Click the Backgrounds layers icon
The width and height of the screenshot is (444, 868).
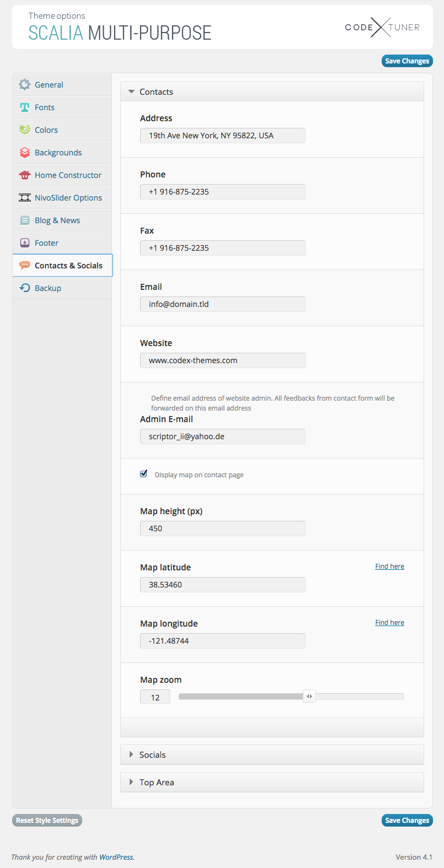pos(24,153)
